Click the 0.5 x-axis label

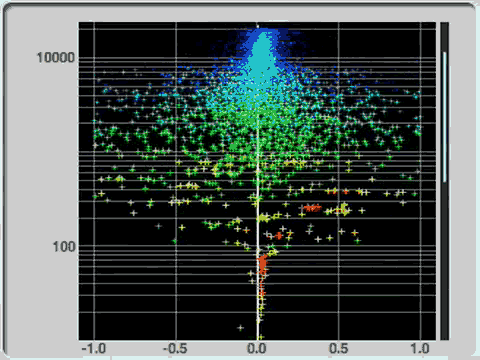[x=338, y=349]
